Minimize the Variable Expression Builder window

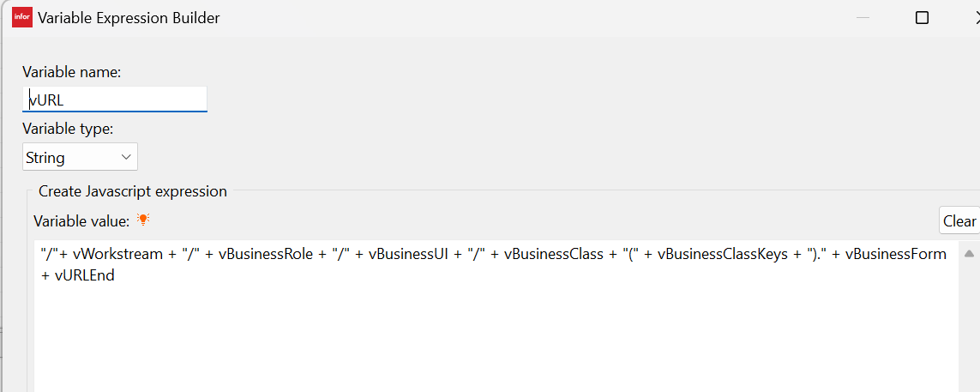click(863, 17)
